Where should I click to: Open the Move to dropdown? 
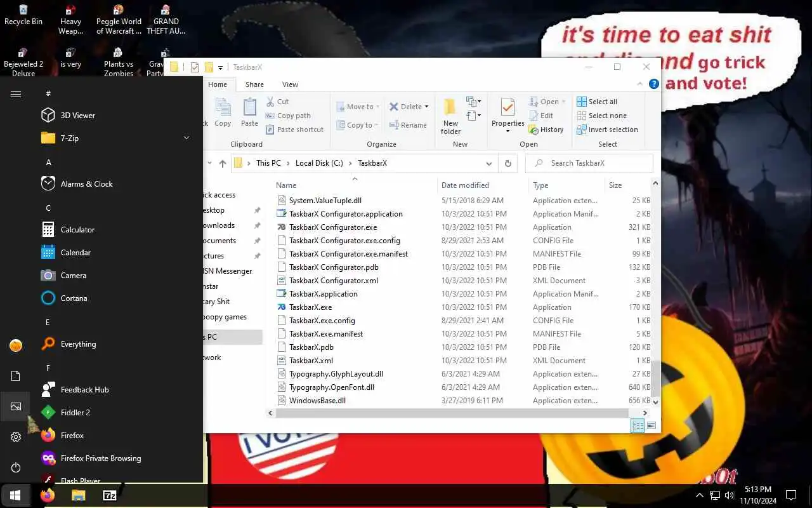pyautogui.click(x=358, y=107)
